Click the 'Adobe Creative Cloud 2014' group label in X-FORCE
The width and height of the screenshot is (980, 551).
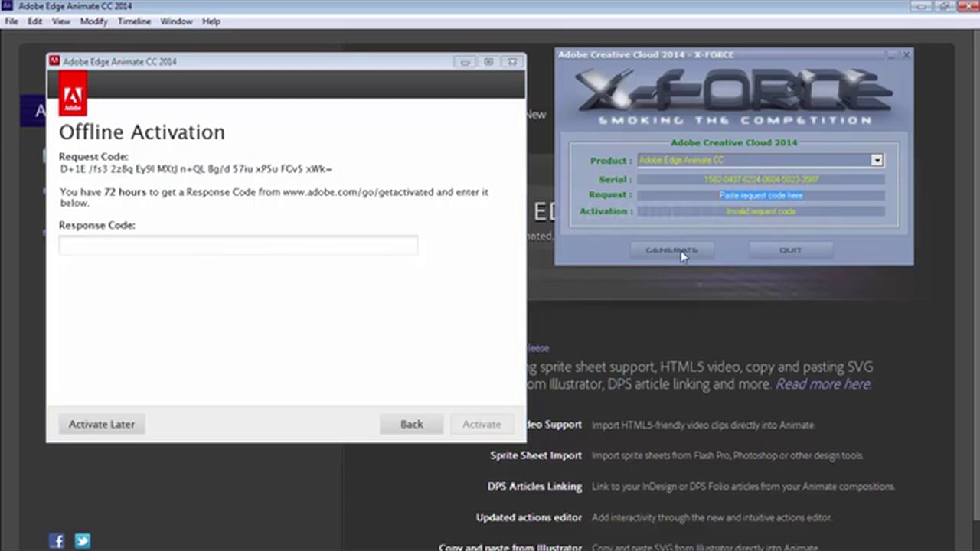[733, 142]
